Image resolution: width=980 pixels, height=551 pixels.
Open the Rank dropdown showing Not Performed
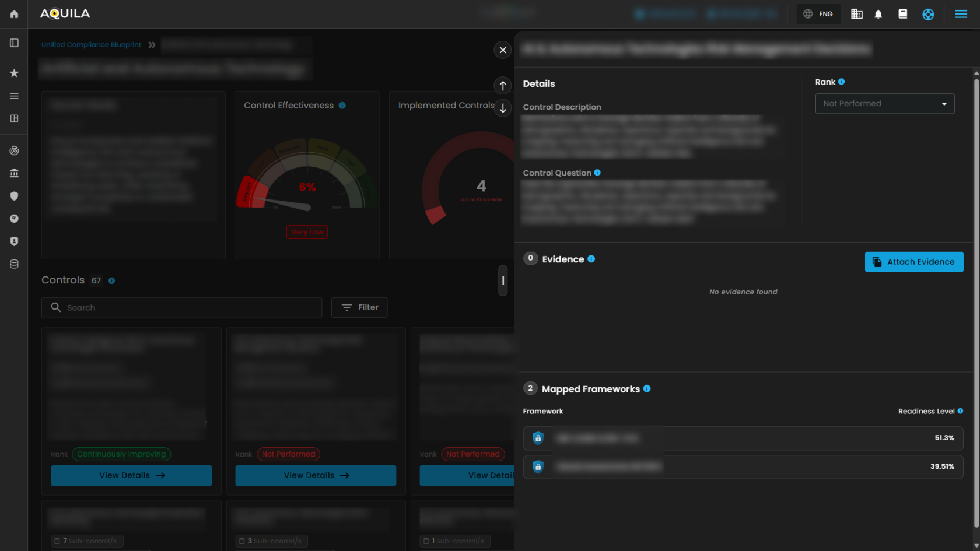click(x=884, y=104)
